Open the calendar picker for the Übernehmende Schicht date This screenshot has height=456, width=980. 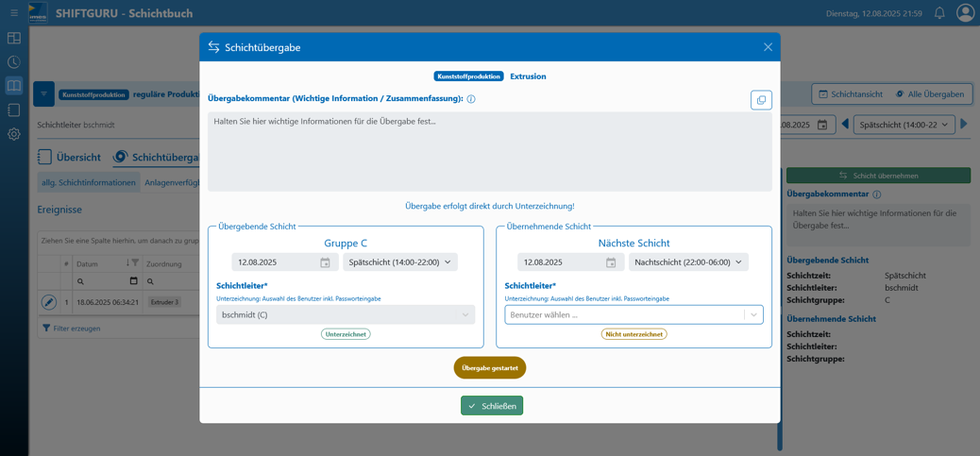pos(611,262)
